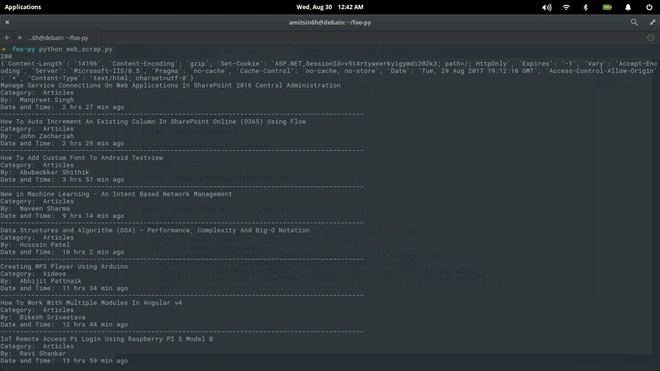Click 'Category: Videos' line
The width and height of the screenshot is (660, 371).
[x=33, y=274]
